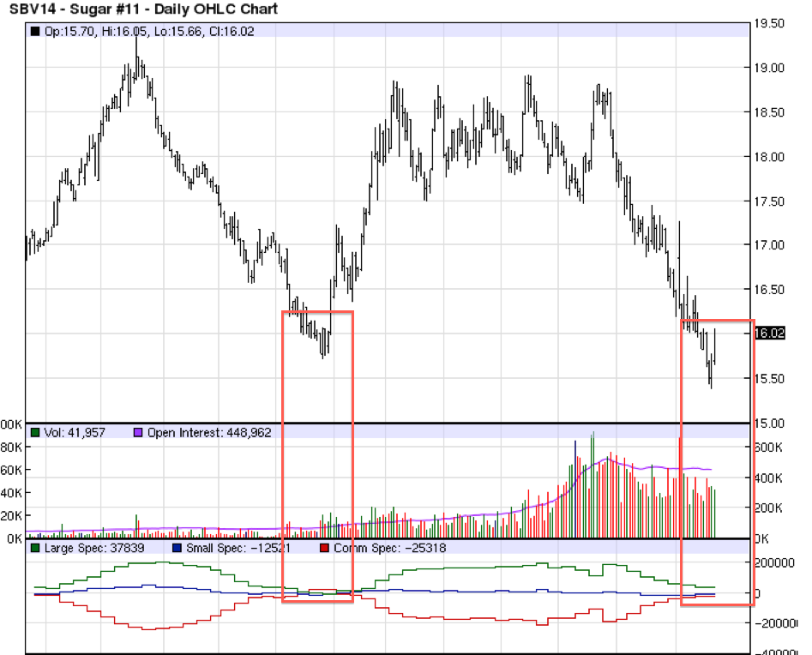Click the purple Open Interest legend square
Screen dimensions: 812x655
(x=138, y=432)
